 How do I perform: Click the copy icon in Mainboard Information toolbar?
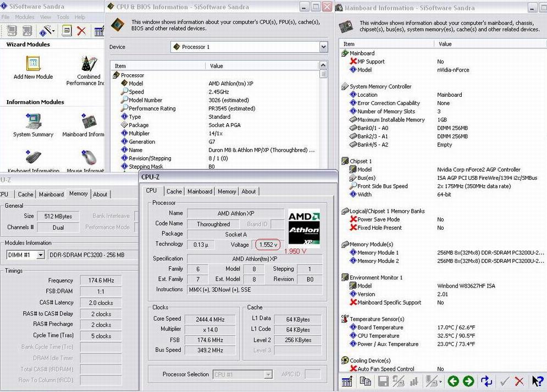365,381
